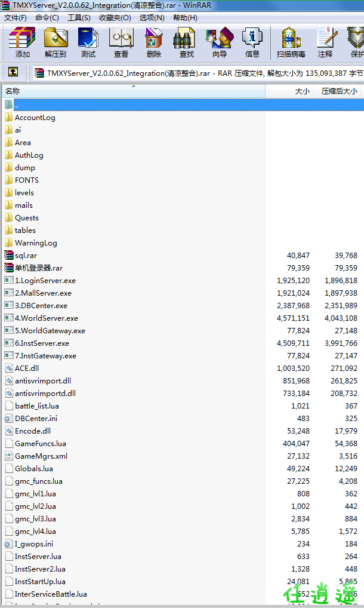This screenshot has height=608, width=364.
Task: Select the tables folder
Action: coord(25,230)
